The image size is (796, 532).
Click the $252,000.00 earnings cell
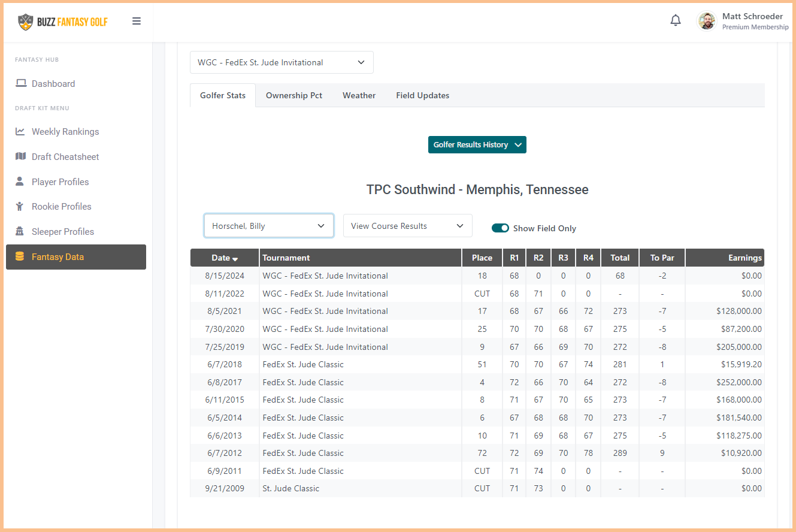(725, 382)
